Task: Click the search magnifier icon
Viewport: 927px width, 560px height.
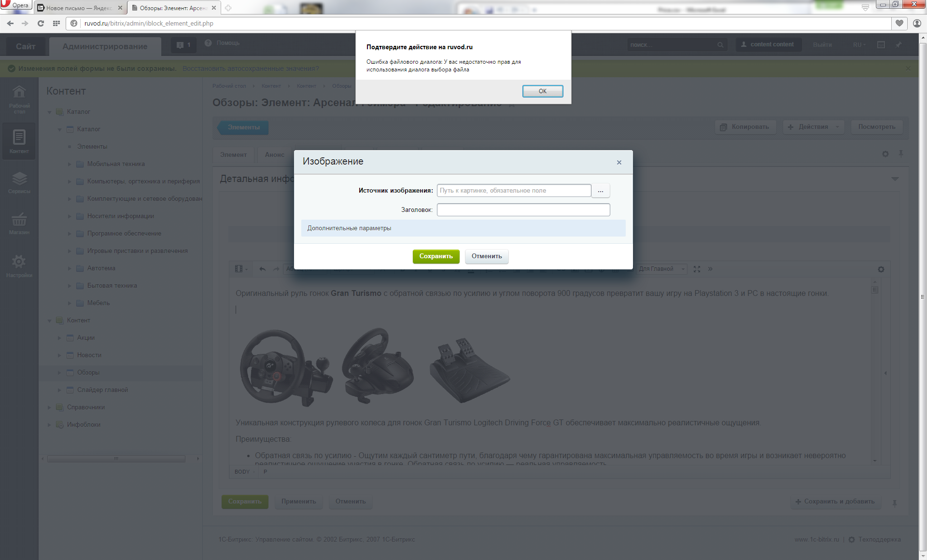Action: pos(720,45)
